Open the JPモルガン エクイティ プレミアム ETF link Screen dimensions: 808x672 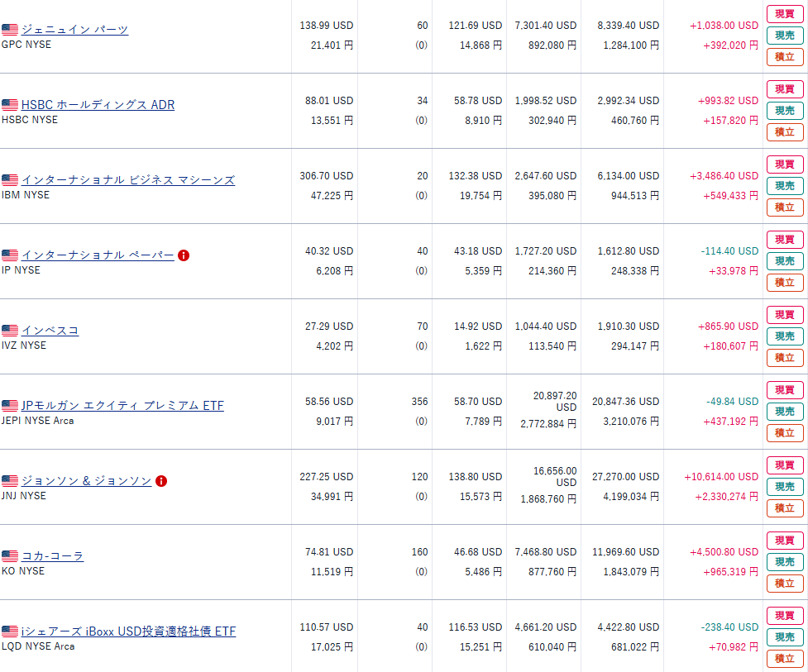[122, 406]
